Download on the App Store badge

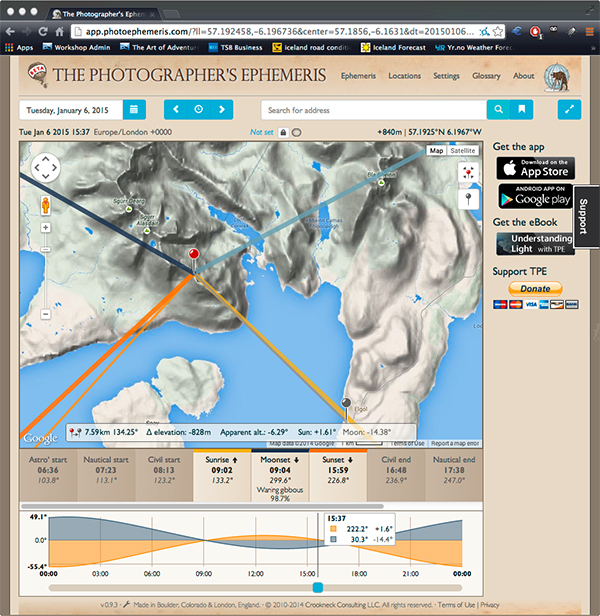(x=536, y=168)
